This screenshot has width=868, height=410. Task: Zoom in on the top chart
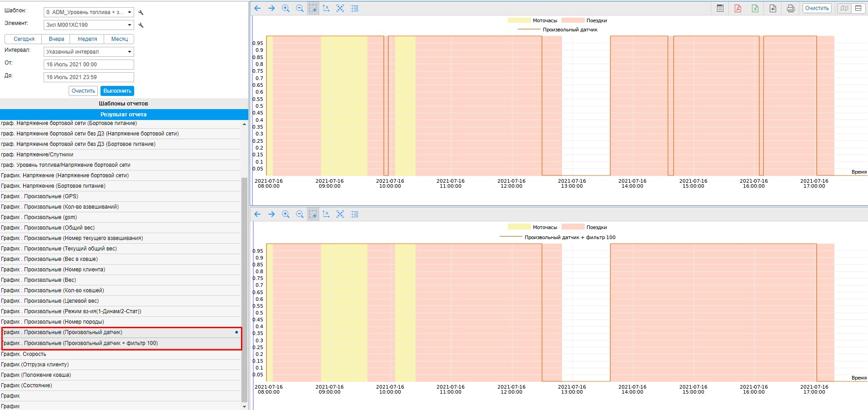tap(286, 8)
